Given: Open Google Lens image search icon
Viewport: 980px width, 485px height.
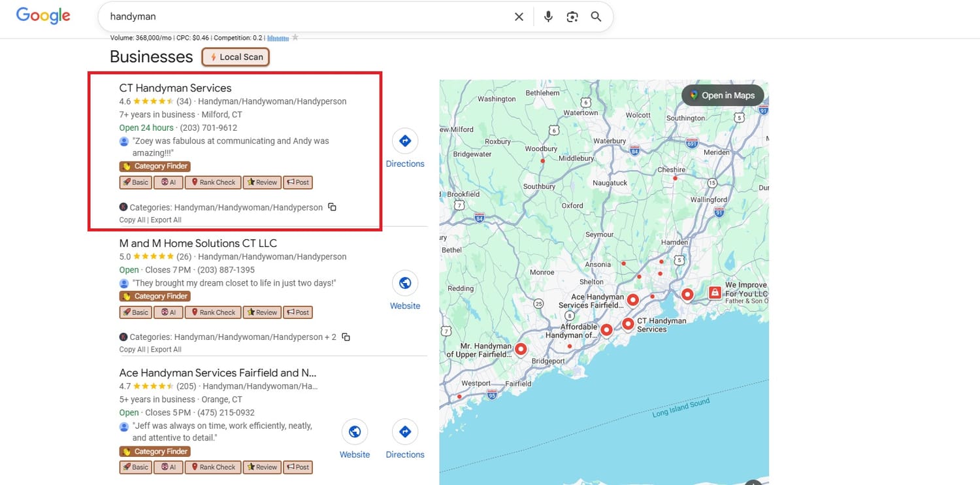Looking at the screenshot, I should [572, 16].
